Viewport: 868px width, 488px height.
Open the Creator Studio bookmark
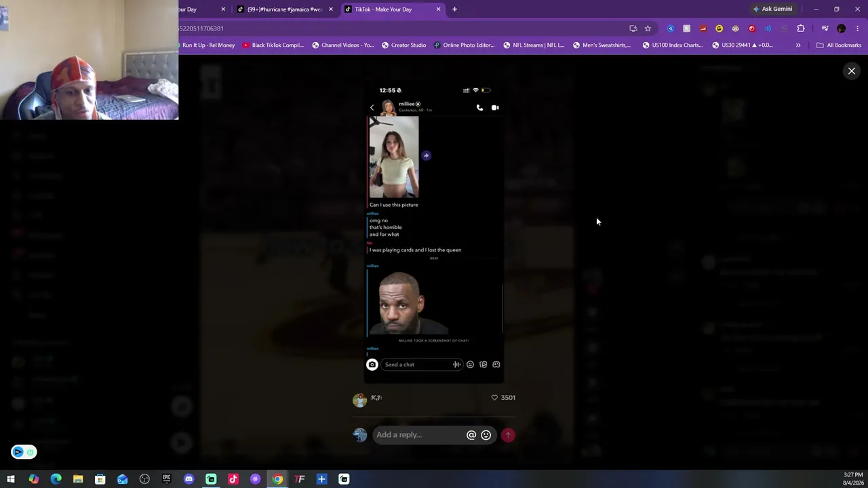pyautogui.click(x=404, y=45)
